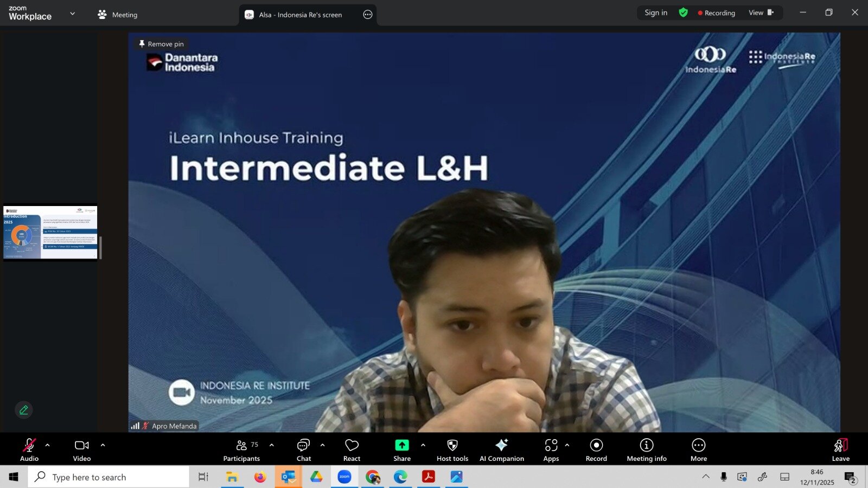868x488 pixels.
Task: Open the Participants panel
Action: [241, 450]
